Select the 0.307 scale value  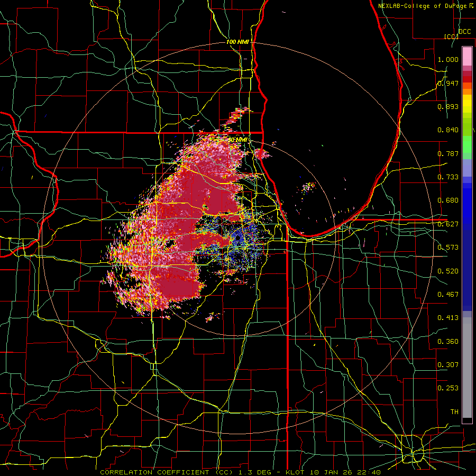[x=448, y=365]
